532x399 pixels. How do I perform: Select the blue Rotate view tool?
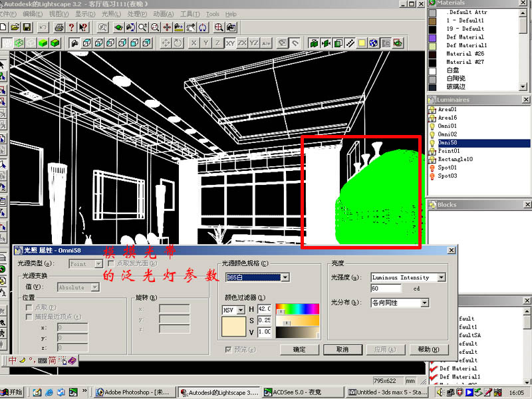click(x=203, y=27)
